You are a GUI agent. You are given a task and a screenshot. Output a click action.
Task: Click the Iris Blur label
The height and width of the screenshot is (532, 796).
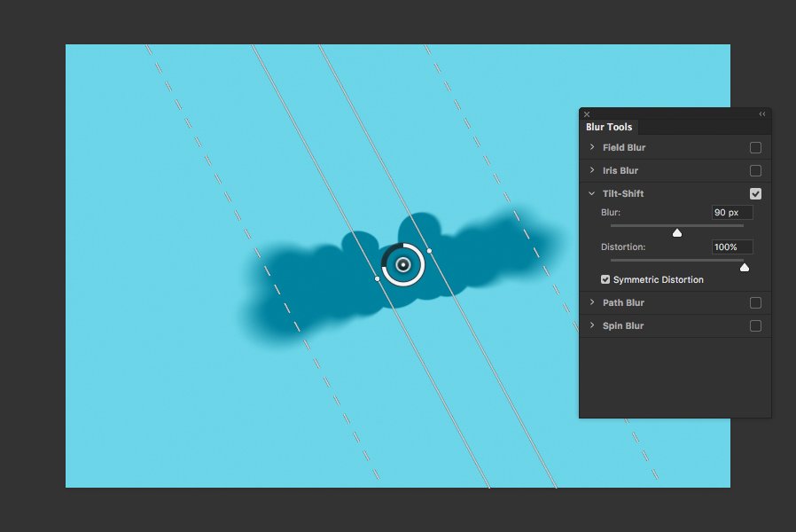620,170
